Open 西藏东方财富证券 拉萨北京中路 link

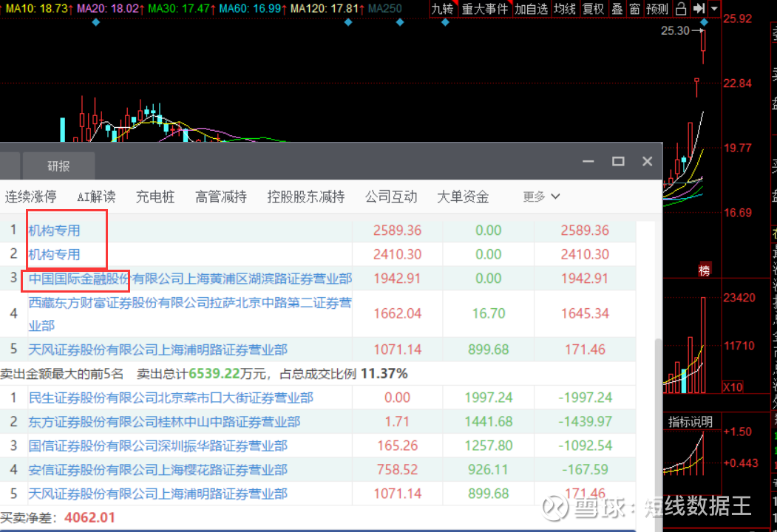190,313
